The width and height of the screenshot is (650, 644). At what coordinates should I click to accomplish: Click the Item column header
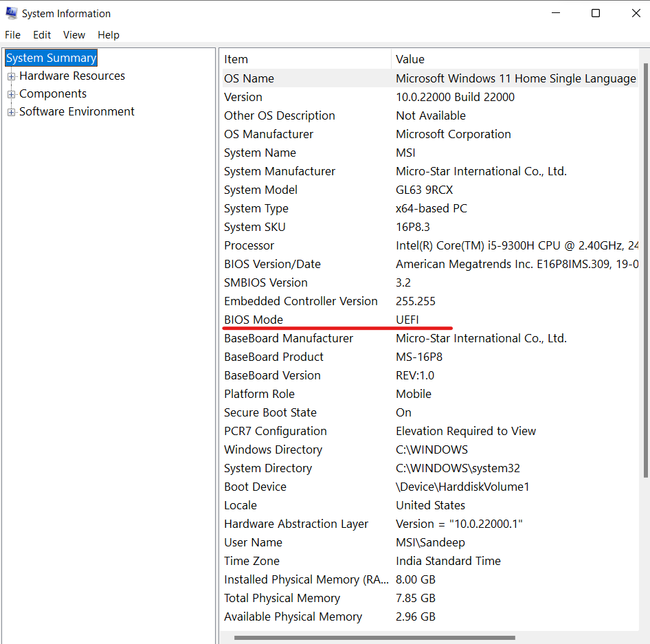pyautogui.click(x=306, y=59)
